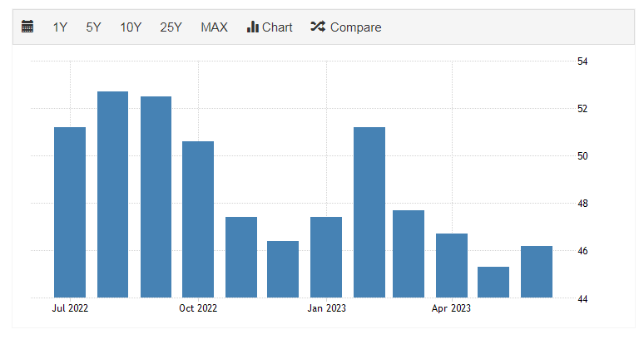Select the shortest bar in the chart
The width and height of the screenshot is (644, 364).
[493, 282]
